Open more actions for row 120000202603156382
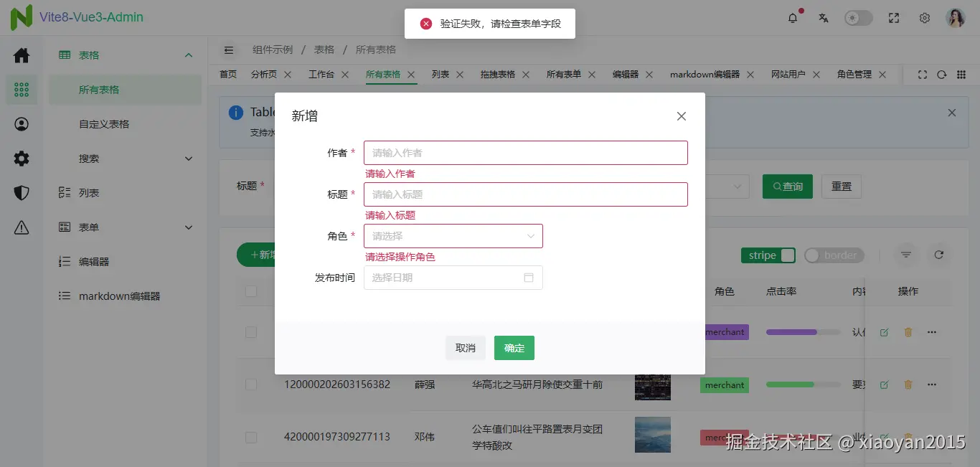 932,385
